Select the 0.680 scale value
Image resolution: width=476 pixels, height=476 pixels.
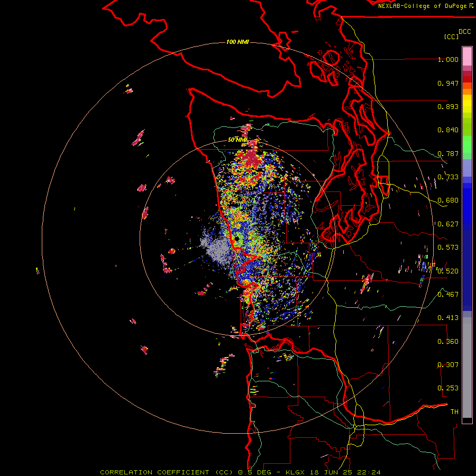[x=448, y=200]
